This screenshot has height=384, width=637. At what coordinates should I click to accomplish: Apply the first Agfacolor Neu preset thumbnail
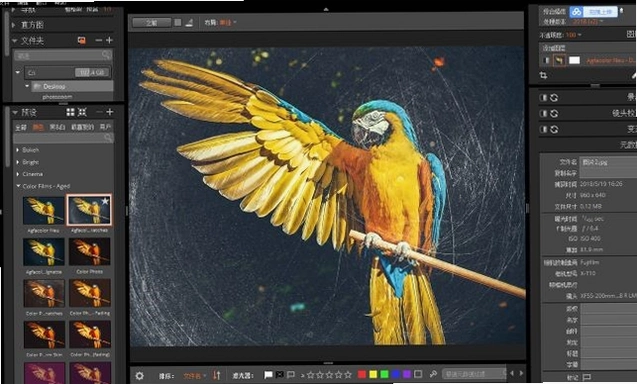43,210
